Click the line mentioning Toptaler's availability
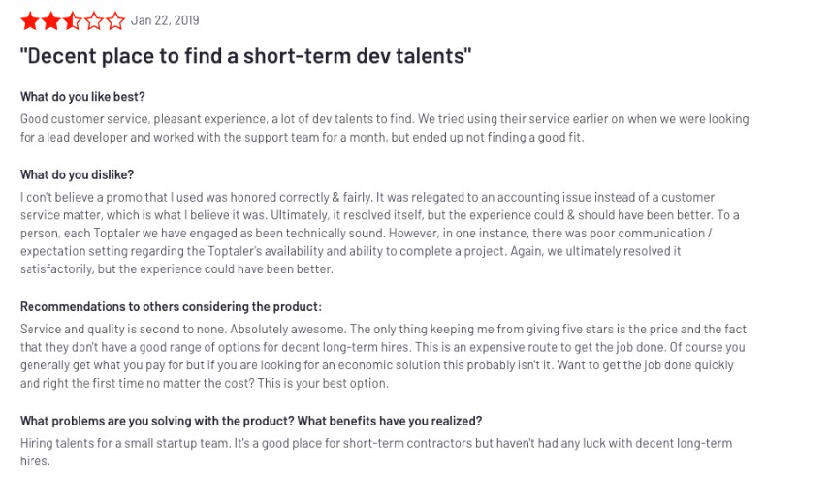830x504 pixels. (350, 251)
